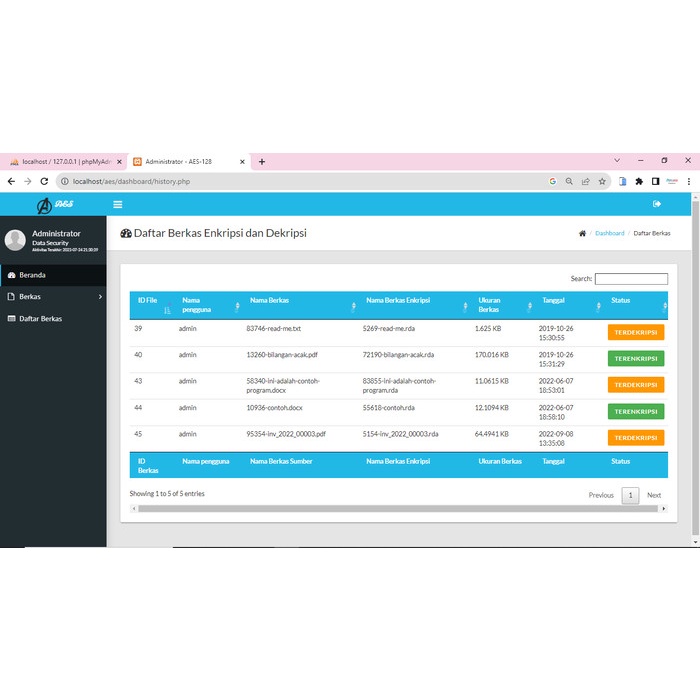Sort table by Nama Berkas column
This screenshot has height=700, width=700.
pyautogui.click(x=300, y=305)
